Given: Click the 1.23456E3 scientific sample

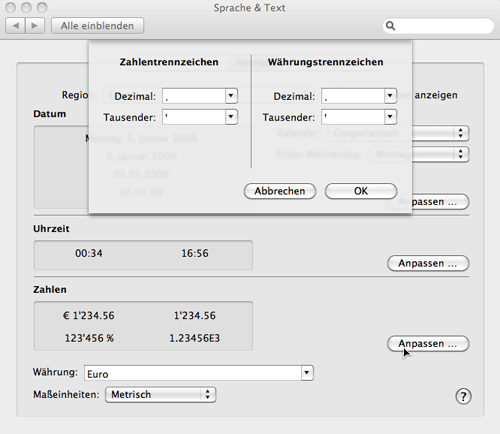Looking at the screenshot, I should pos(195,338).
